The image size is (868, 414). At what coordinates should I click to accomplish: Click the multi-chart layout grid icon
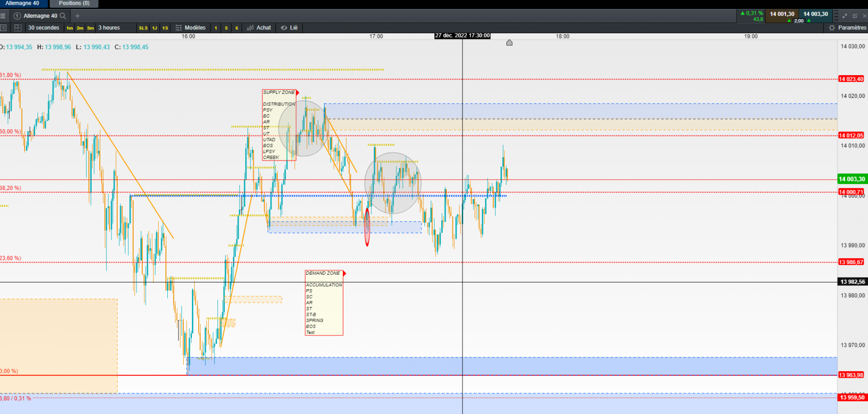[x=18, y=28]
